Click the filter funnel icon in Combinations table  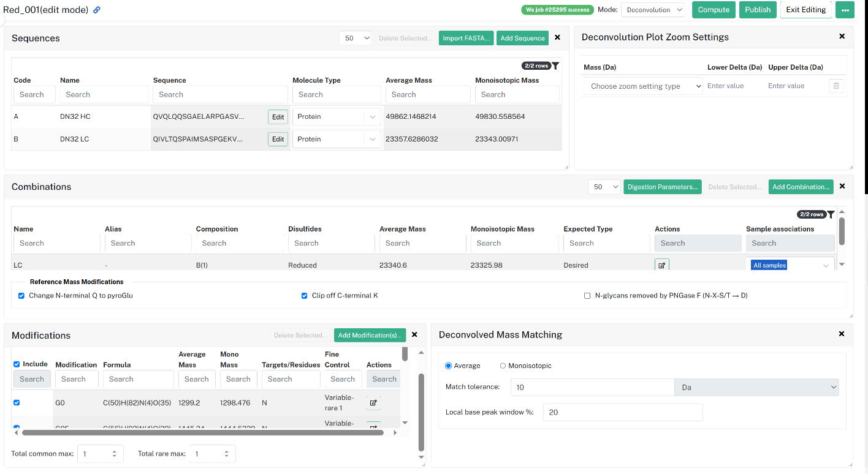click(831, 214)
